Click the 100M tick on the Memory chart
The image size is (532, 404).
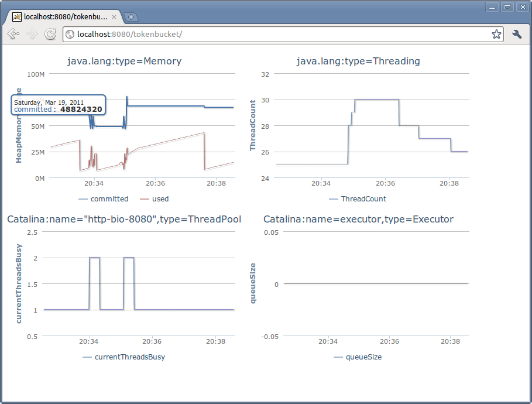tap(36, 74)
